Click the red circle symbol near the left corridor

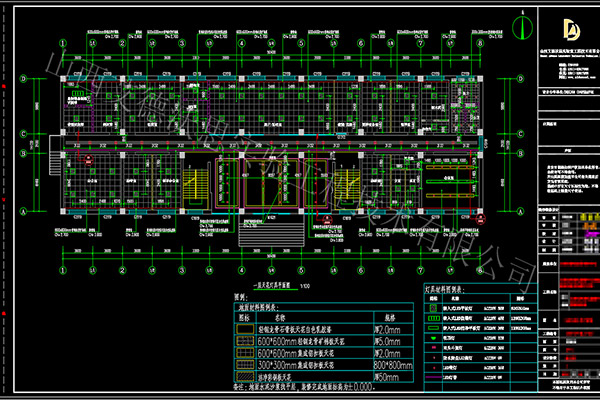87,157
